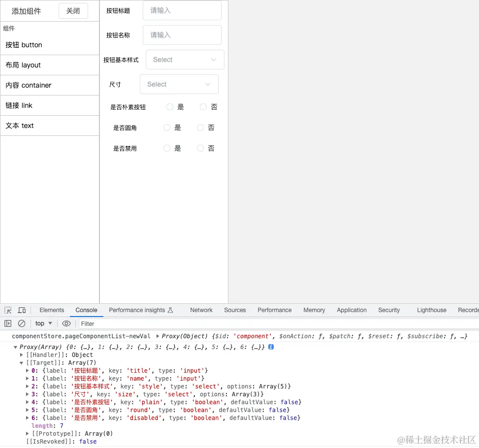Screen dimensions: 479x448
Task: Collapse the Proxy(Array) console entry
Action: point(15,347)
